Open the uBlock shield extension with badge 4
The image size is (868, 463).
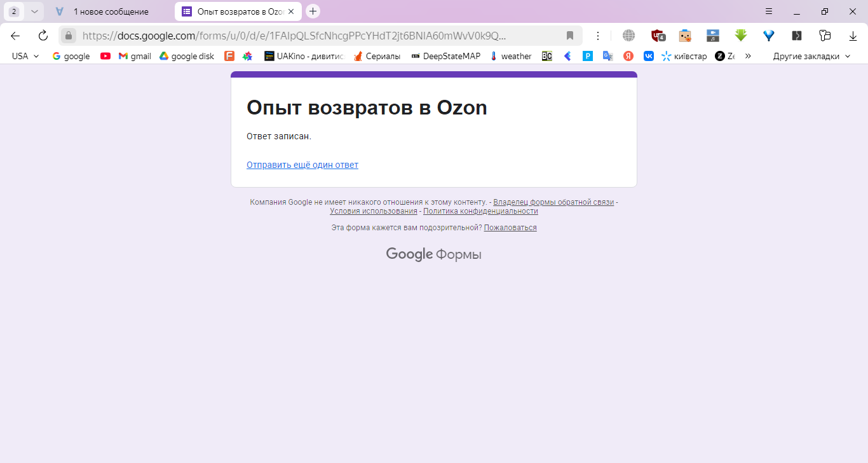pyautogui.click(x=658, y=36)
